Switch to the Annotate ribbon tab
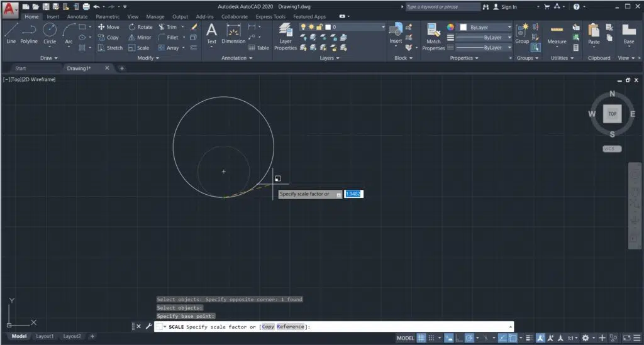The image size is (644, 345). coord(77,17)
